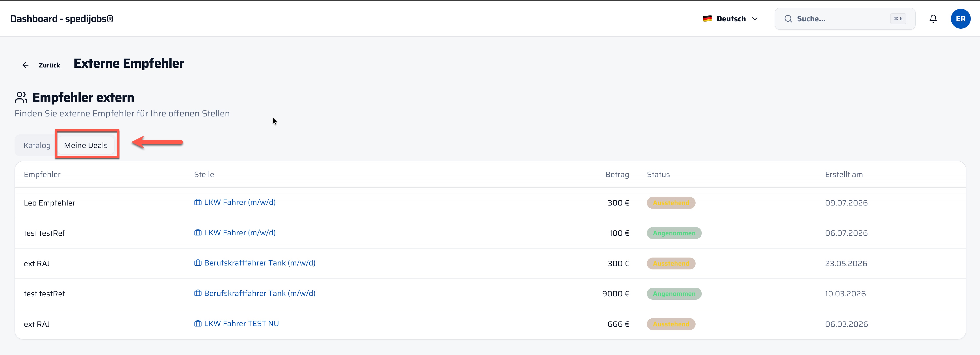Click the people icon beside Empfehler extern

tap(21, 97)
